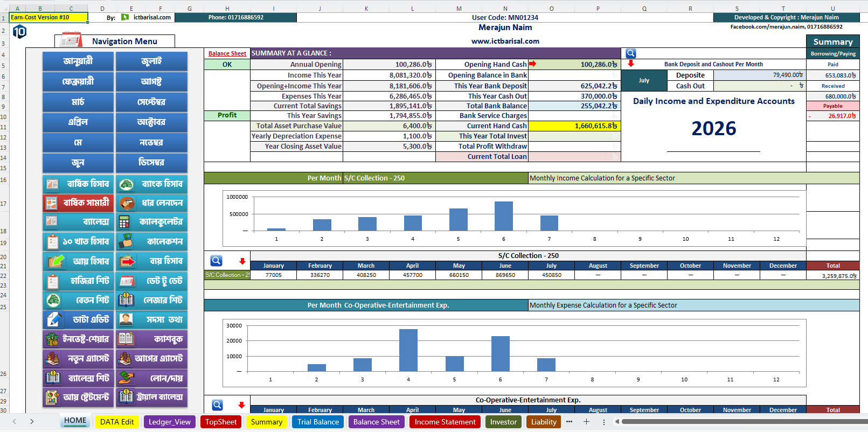Open the calculator (ক্যালকুলেটর) button
The width and height of the screenshot is (868, 432).
click(152, 221)
